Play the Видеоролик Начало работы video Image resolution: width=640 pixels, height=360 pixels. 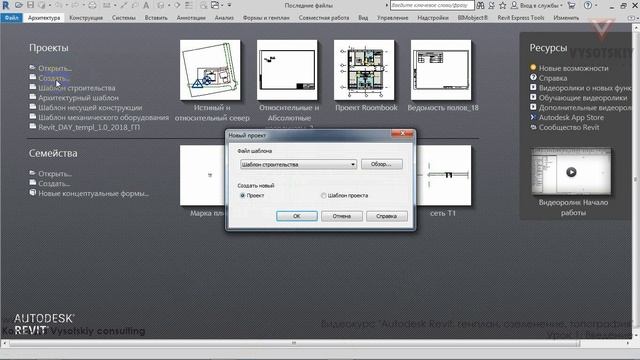pyautogui.click(x=571, y=172)
